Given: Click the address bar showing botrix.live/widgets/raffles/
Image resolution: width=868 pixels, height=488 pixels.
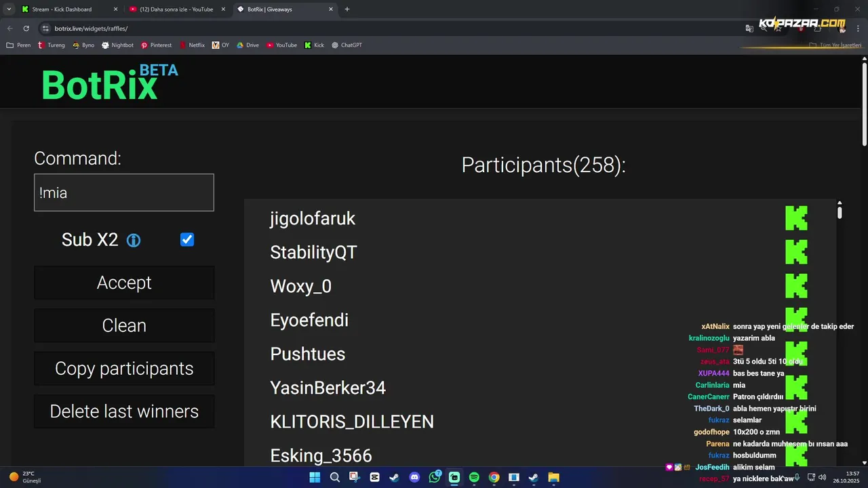Looking at the screenshot, I should 390,28.
